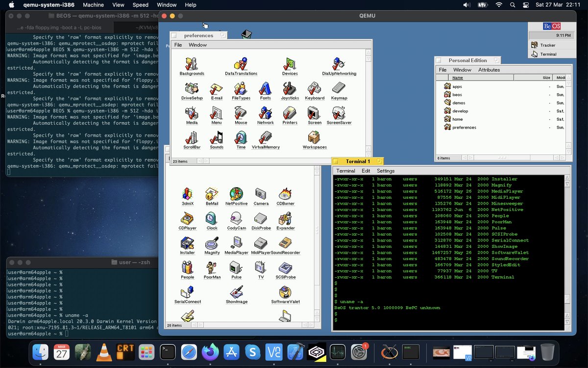Image resolution: width=588 pixels, height=368 pixels.
Task: Open macOS Control Center in menu bar
Action: (526, 5)
